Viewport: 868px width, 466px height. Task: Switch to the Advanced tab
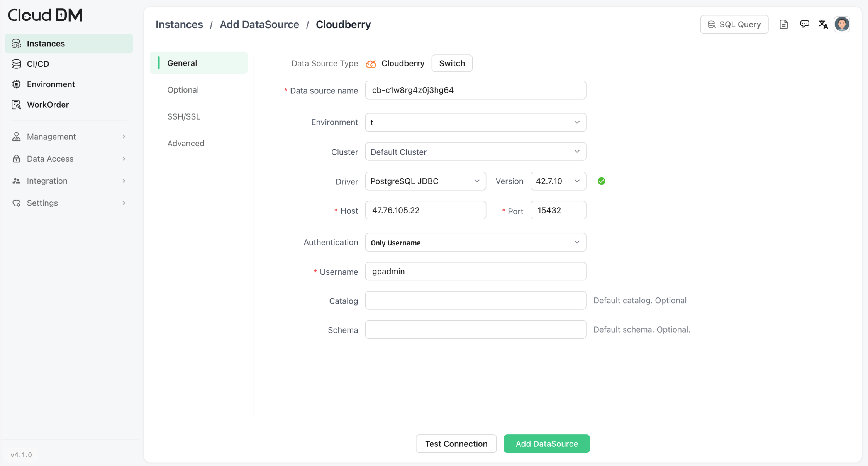coord(186,143)
